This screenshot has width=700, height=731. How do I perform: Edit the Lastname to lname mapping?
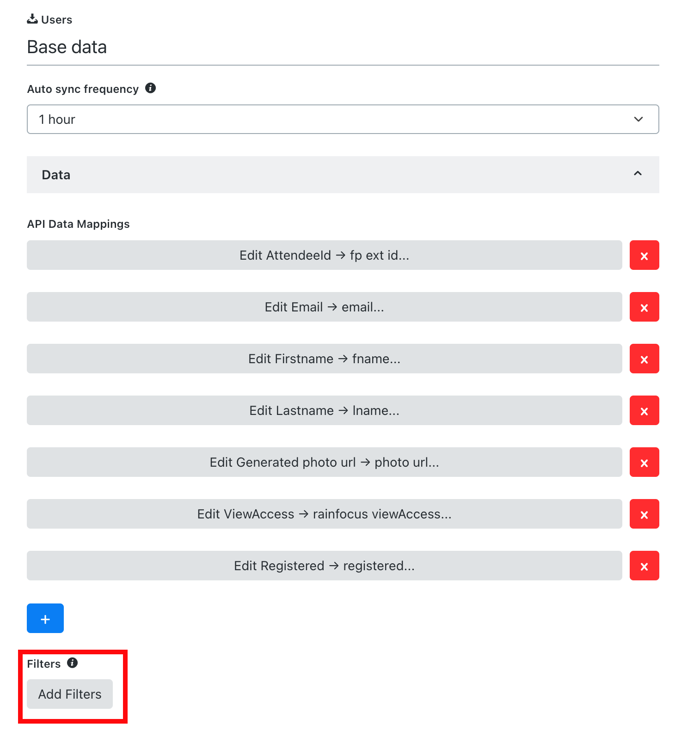click(324, 410)
